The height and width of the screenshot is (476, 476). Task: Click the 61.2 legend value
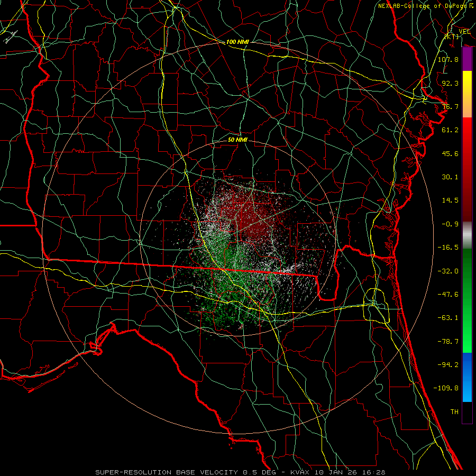coord(450,130)
